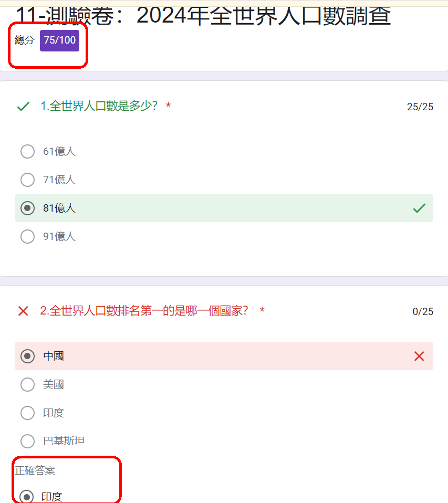Image resolution: width=448 pixels, height=503 pixels.
Task: Click the red X in 中國 row
Action: 419,357
